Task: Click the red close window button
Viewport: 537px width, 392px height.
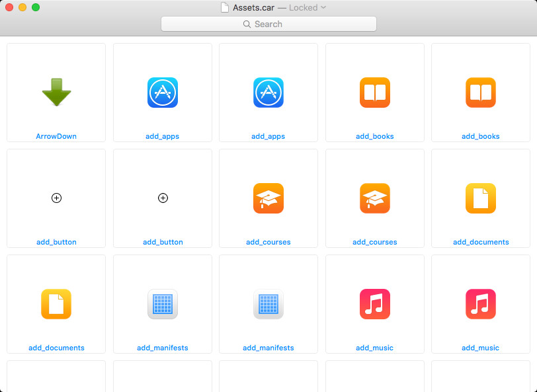Action: pyautogui.click(x=9, y=7)
